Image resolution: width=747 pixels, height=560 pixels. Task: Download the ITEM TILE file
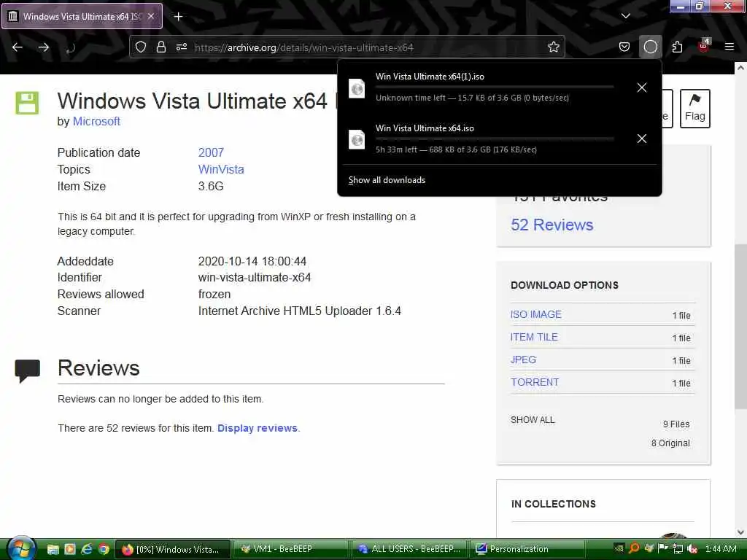533,337
